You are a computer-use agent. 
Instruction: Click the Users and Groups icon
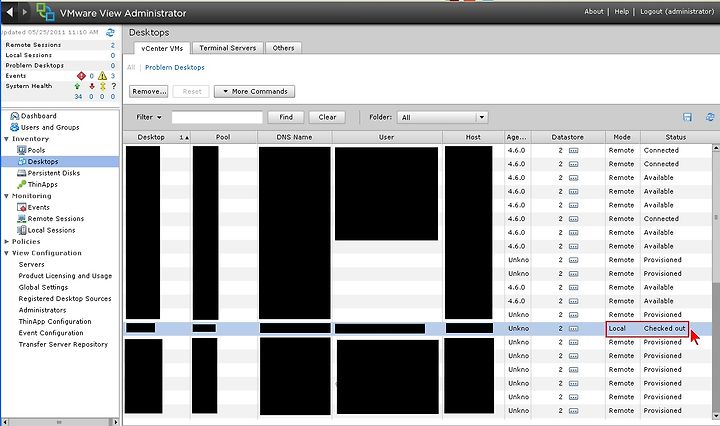[15, 127]
